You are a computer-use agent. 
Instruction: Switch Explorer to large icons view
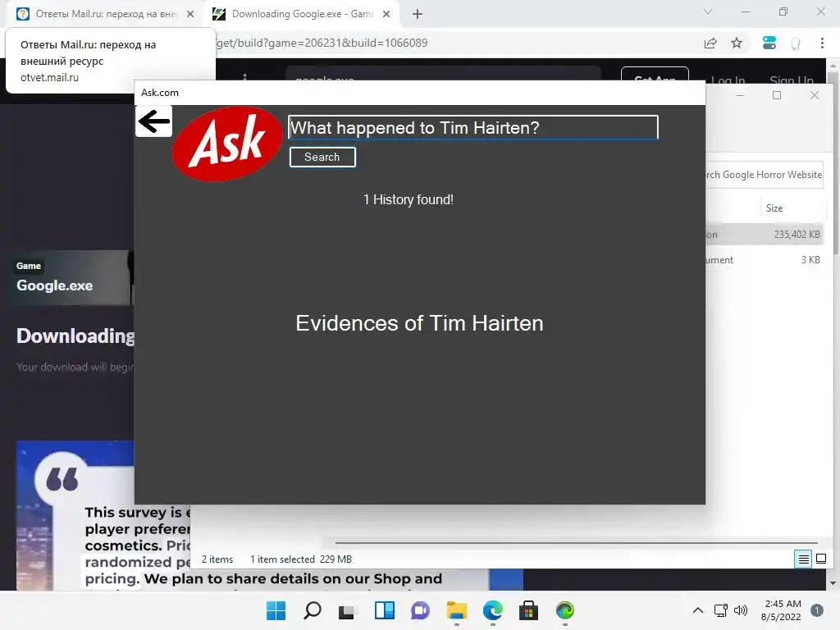coord(820,559)
